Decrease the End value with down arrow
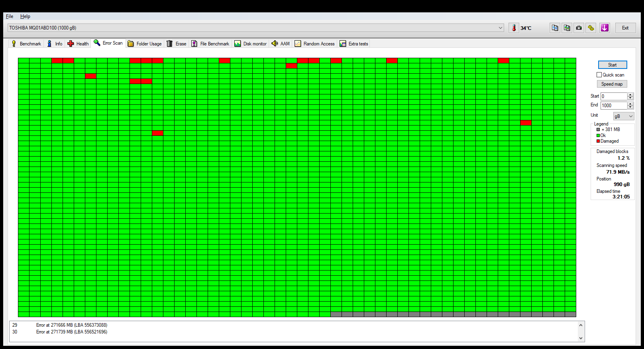 click(x=630, y=107)
